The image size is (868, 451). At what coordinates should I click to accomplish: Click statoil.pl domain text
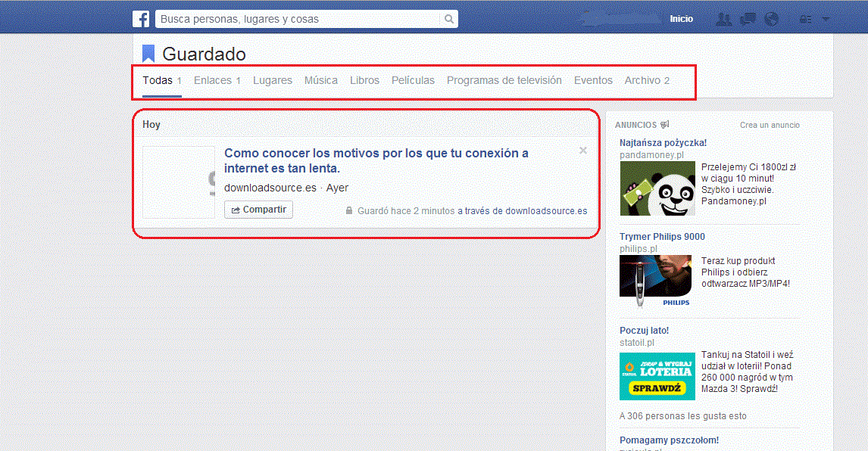click(636, 343)
